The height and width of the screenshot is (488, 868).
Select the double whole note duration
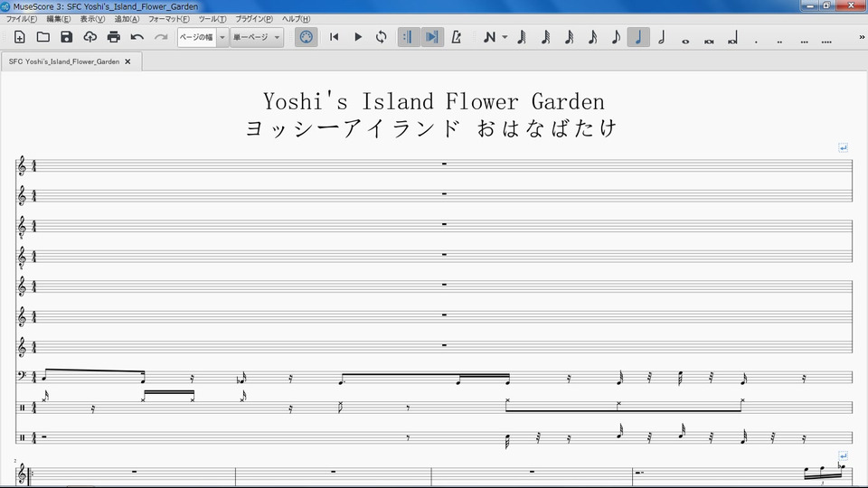pyautogui.click(x=709, y=41)
